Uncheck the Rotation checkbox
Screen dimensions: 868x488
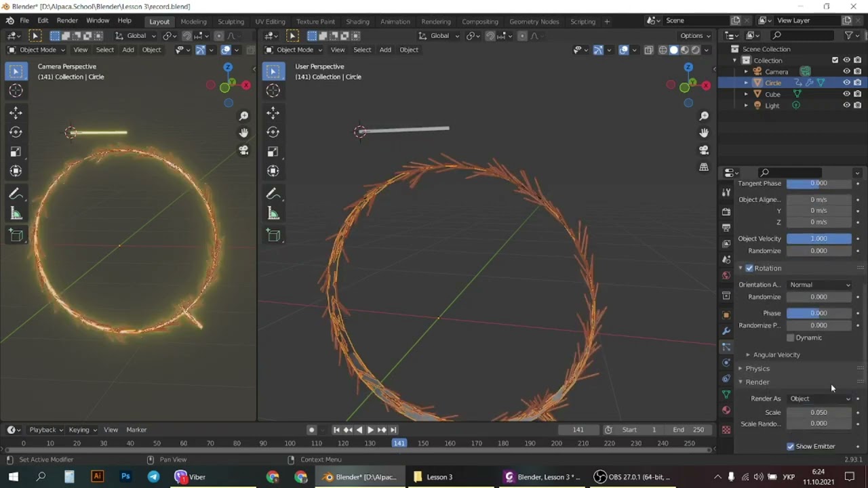(x=749, y=268)
